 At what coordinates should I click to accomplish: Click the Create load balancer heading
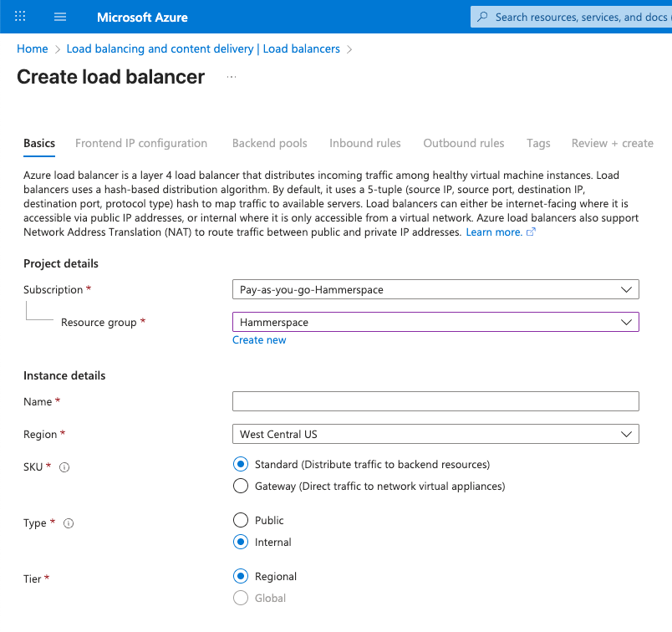click(110, 77)
